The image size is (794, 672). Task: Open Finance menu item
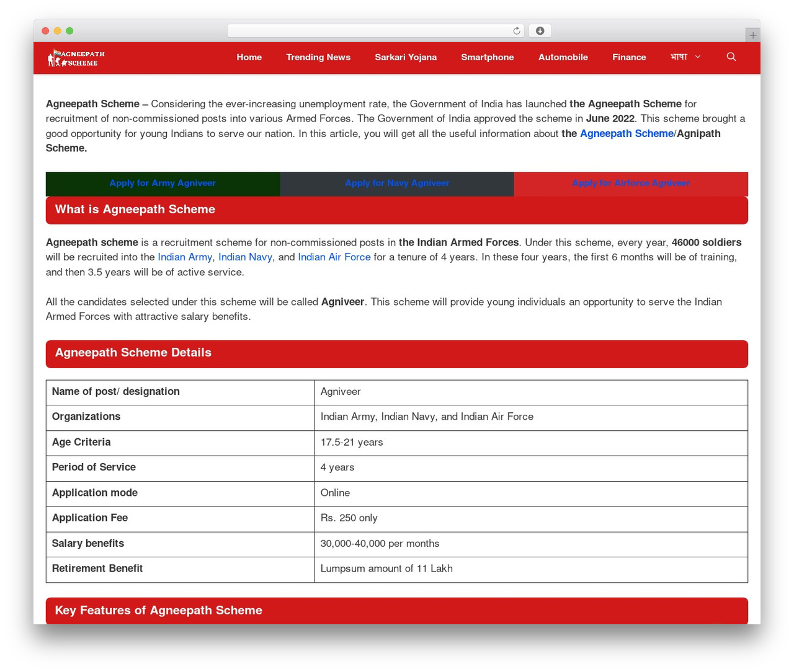point(629,57)
